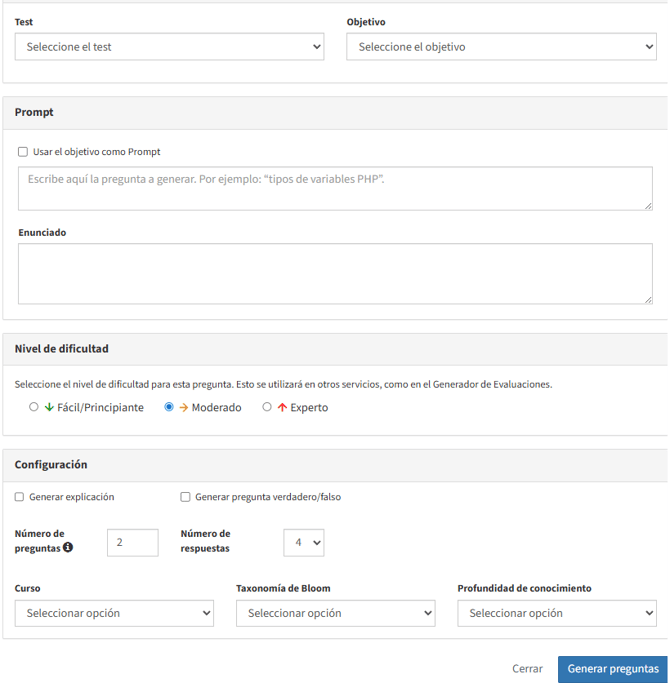Expand the Número de respuestas dropdown
The width and height of the screenshot is (670, 683).
point(303,542)
